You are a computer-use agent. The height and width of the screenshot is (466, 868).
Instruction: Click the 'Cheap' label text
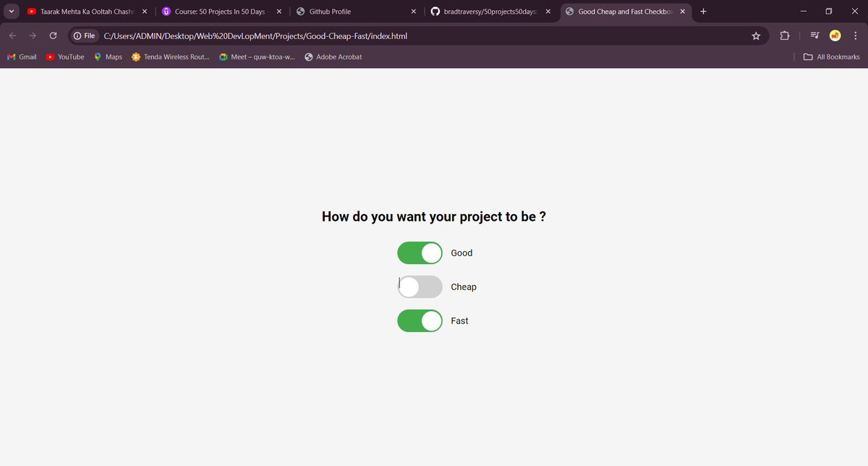point(464,287)
